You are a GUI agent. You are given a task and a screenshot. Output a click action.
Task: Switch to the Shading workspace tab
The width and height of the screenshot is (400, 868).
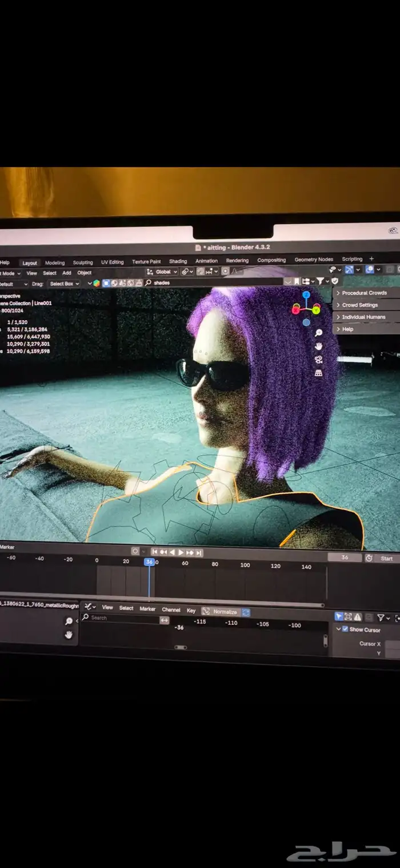click(178, 261)
